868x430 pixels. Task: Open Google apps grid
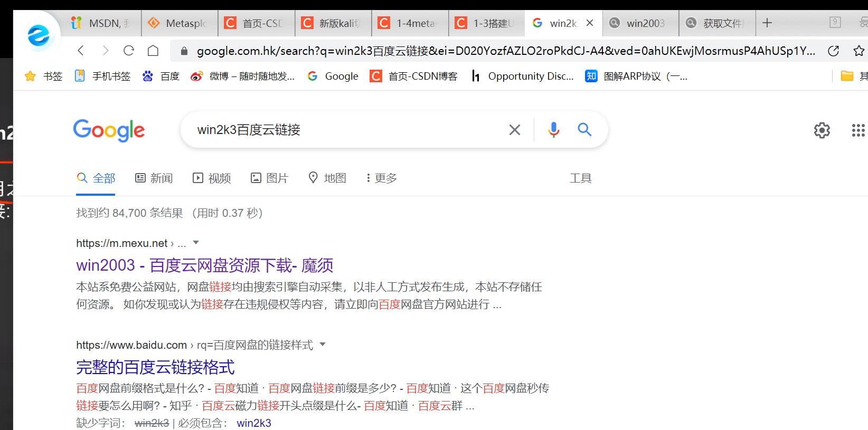pyautogui.click(x=858, y=130)
